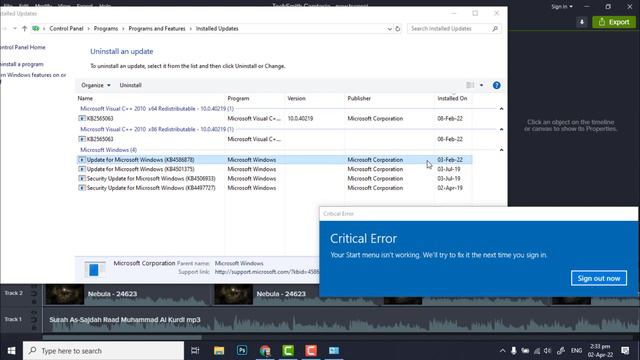Show hidden tray icons chevron
Viewport: 640px width, 360px height.
click(502, 351)
